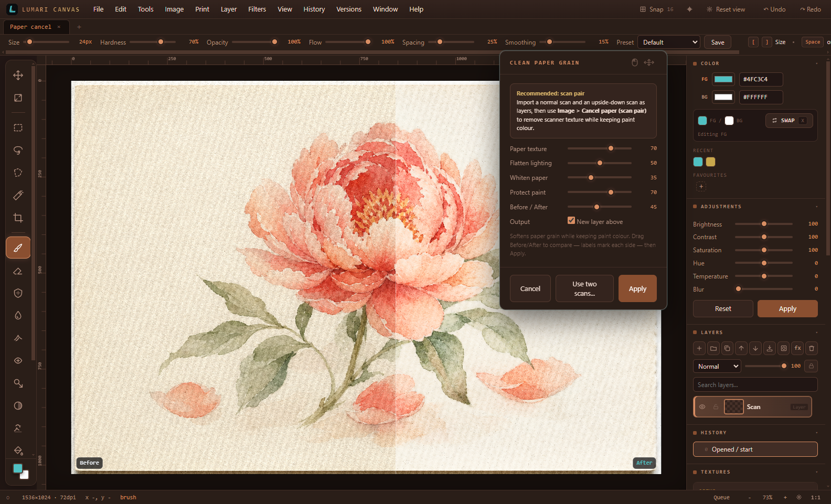
Task: Select the Crop tool
Action: [18, 218]
